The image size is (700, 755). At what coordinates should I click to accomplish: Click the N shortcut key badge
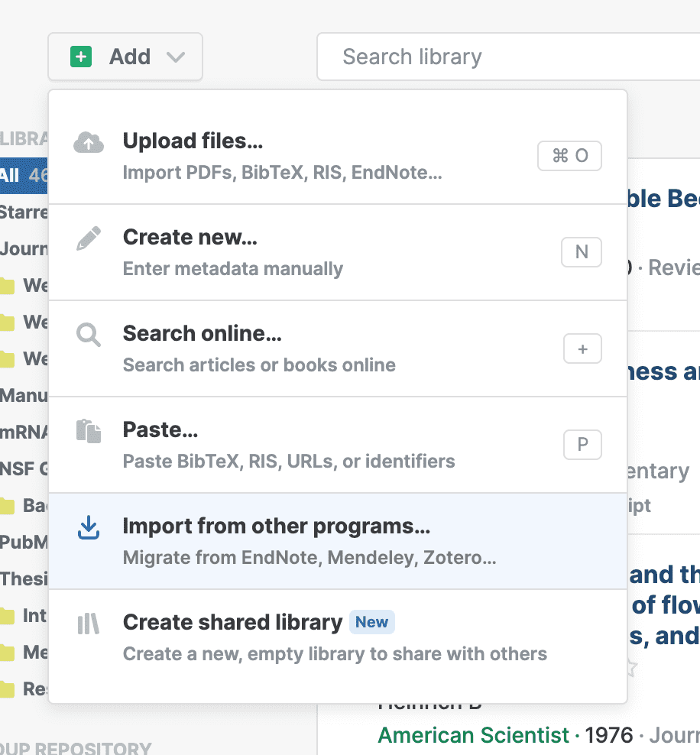(582, 252)
